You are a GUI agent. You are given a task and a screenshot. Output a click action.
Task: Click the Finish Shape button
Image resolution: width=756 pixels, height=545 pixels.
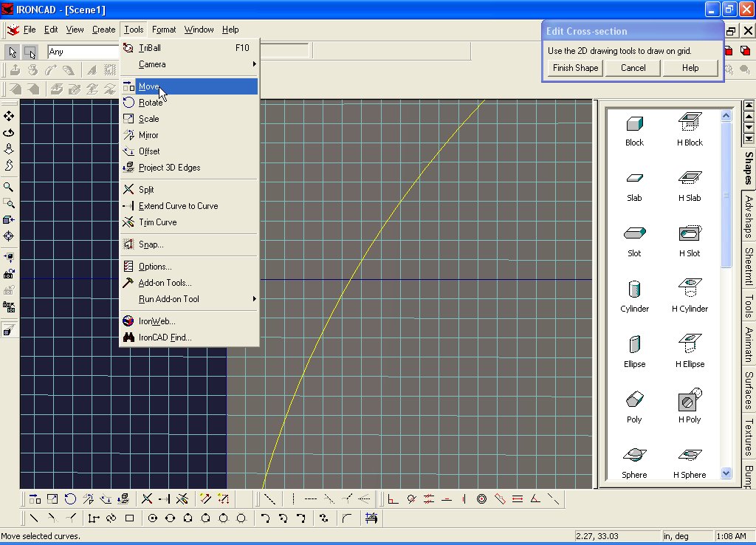tap(575, 68)
